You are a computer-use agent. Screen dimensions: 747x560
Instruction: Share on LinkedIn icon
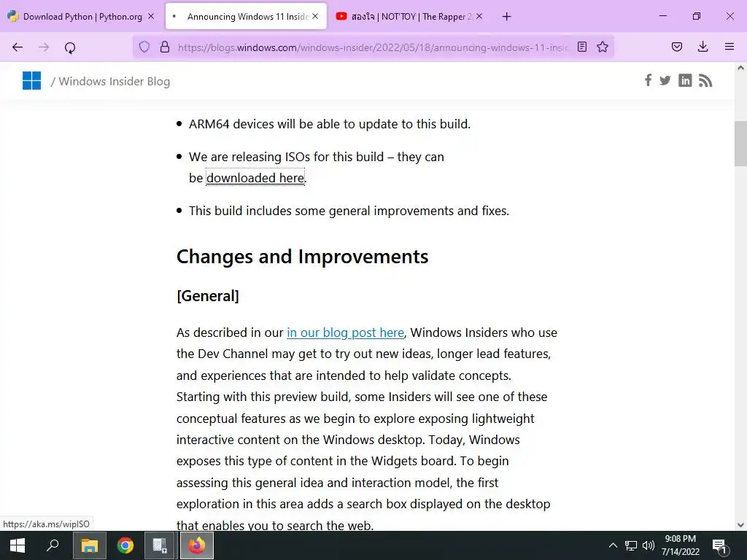point(685,80)
